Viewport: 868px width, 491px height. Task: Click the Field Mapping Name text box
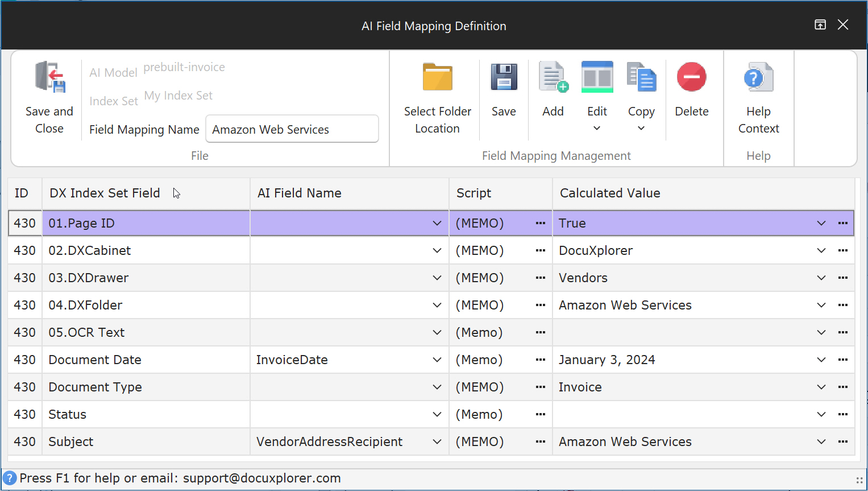click(x=292, y=130)
